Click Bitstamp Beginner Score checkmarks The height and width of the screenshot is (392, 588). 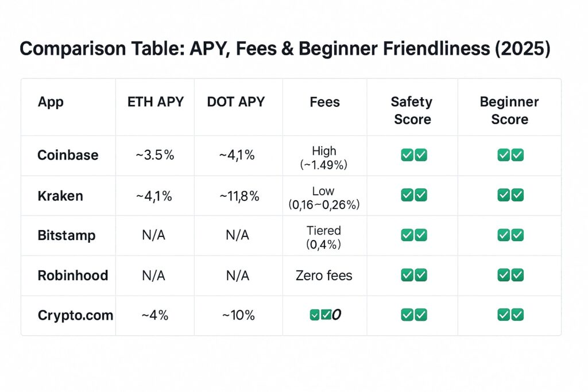(510, 235)
